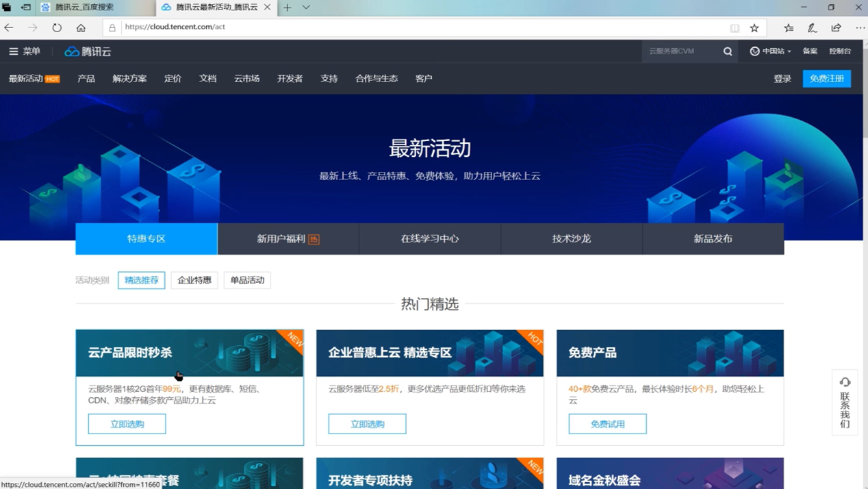Open the Favorites hub icon

coord(788,27)
